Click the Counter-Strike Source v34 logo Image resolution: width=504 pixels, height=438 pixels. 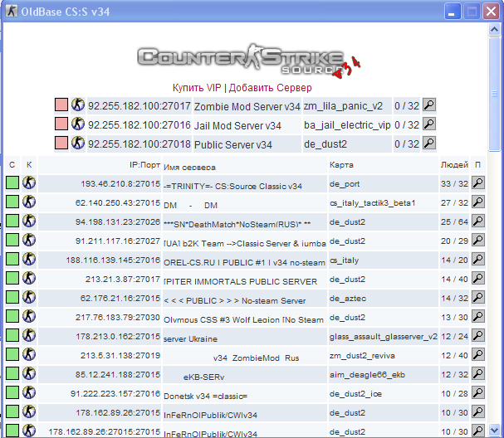249,61
